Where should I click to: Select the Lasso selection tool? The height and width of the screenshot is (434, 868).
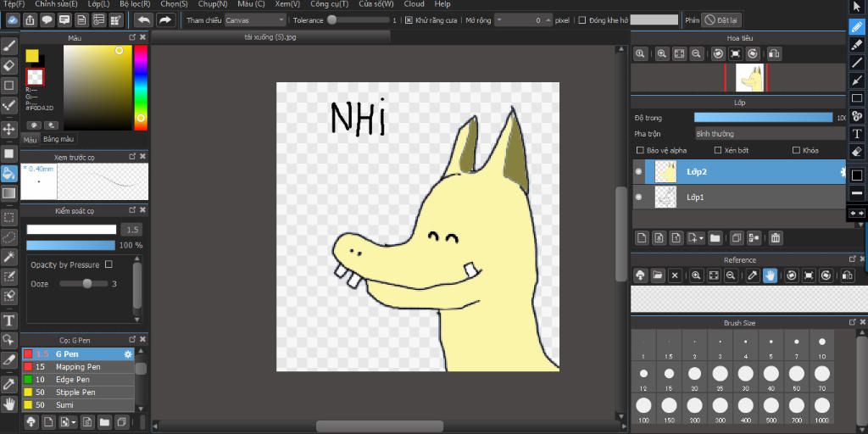pos(8,237)
